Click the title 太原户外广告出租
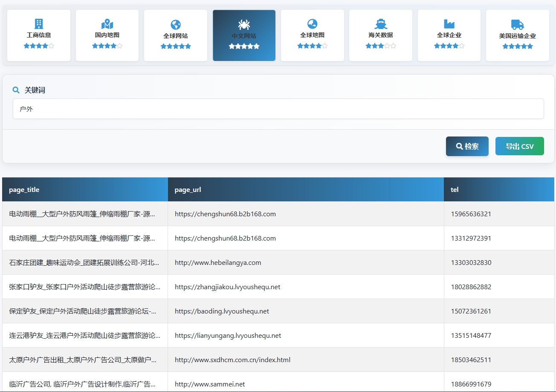 (83, 360)
